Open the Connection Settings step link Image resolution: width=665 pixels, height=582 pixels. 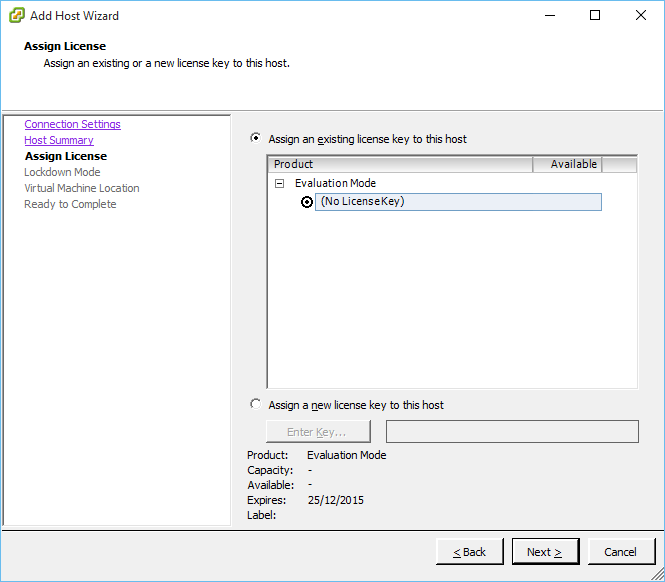pos(73,124)
